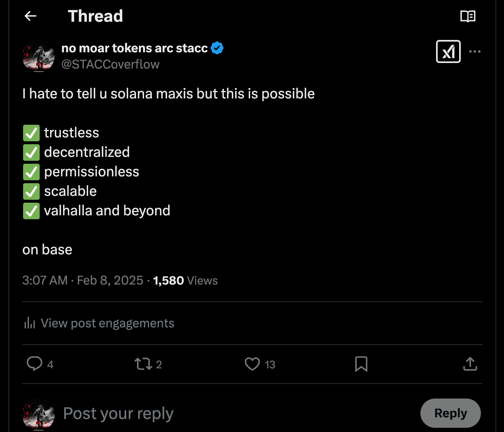Click the blue verified badge

click(217, 48)
